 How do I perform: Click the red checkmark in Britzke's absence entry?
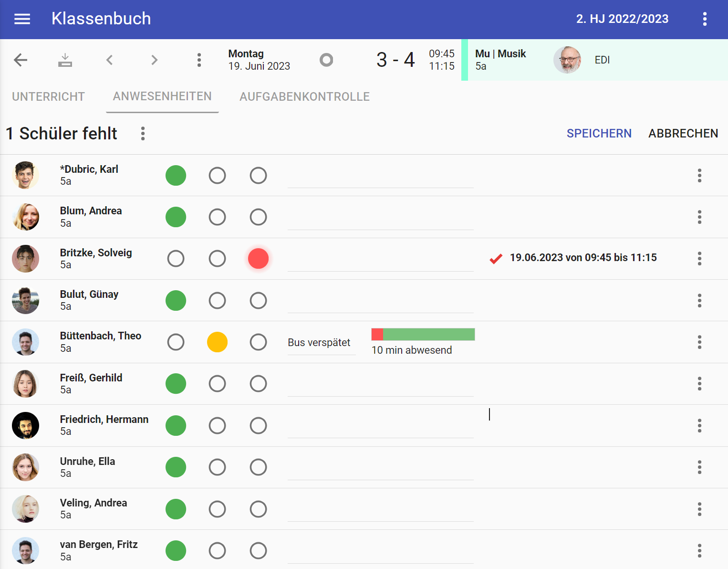point(496,259)
